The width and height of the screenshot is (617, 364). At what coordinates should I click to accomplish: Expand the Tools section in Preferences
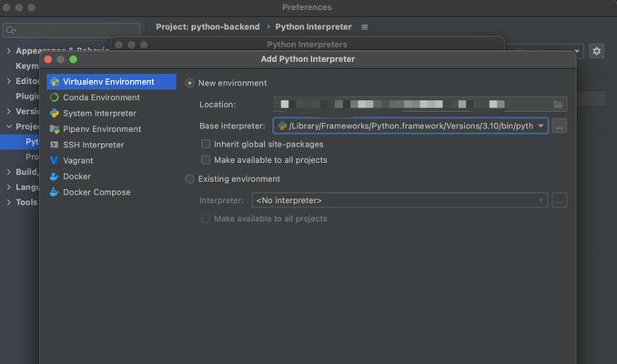(x=9, y=202)
